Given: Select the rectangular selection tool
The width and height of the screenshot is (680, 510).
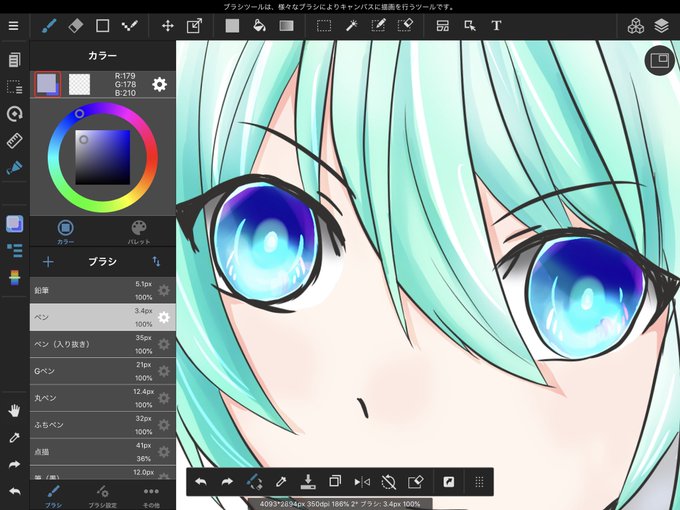Looking at the screenshot, I should point(324,26).
